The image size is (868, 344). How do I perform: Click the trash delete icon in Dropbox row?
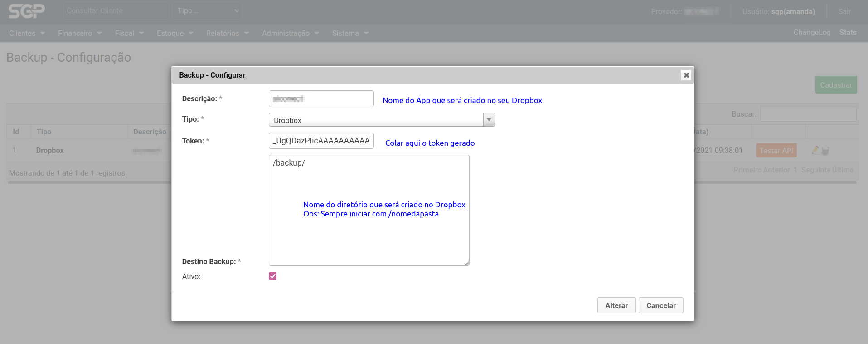click(x=825, y=151)
